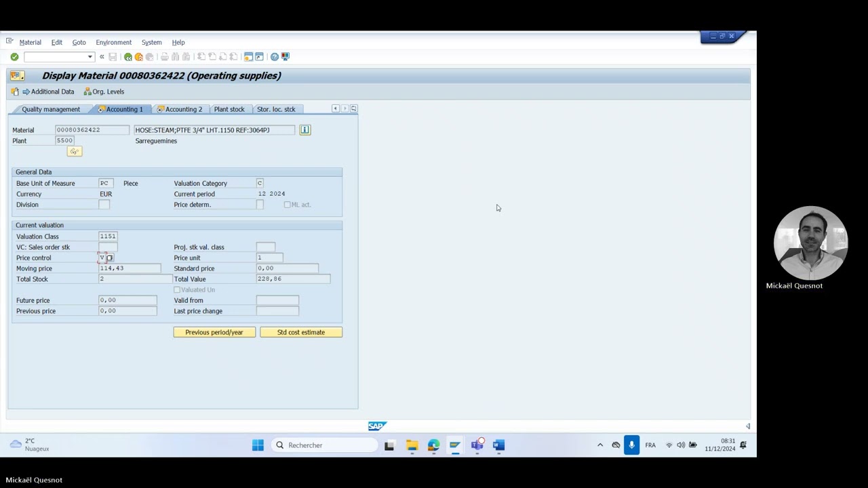This screenshot has width=868, height=488.
Task: Open the Edit menu
Action: point(57,42)
